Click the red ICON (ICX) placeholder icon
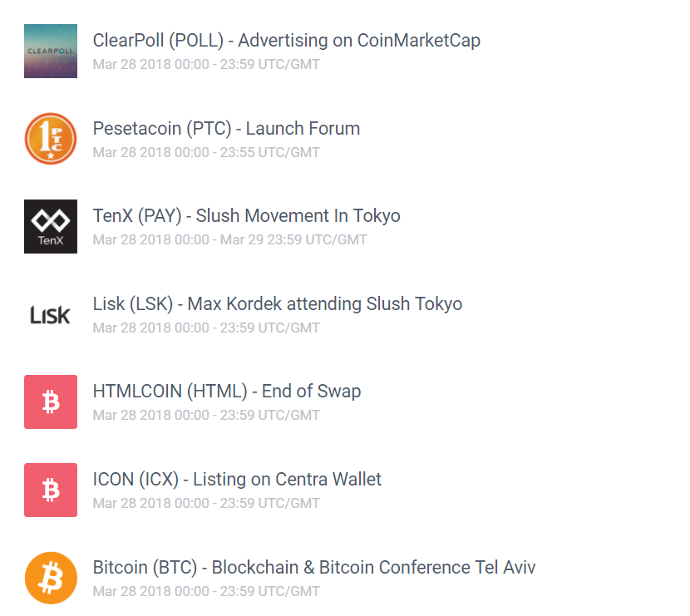 point(51,490)
